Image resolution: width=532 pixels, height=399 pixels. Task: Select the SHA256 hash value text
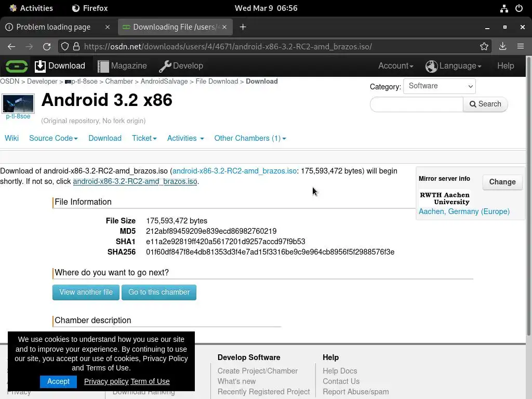270,252
